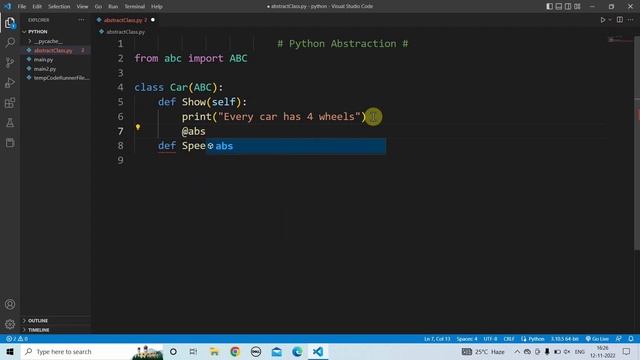The image size is (640, 360).
Task: Open the Edit menu
Action: (37, 7)
